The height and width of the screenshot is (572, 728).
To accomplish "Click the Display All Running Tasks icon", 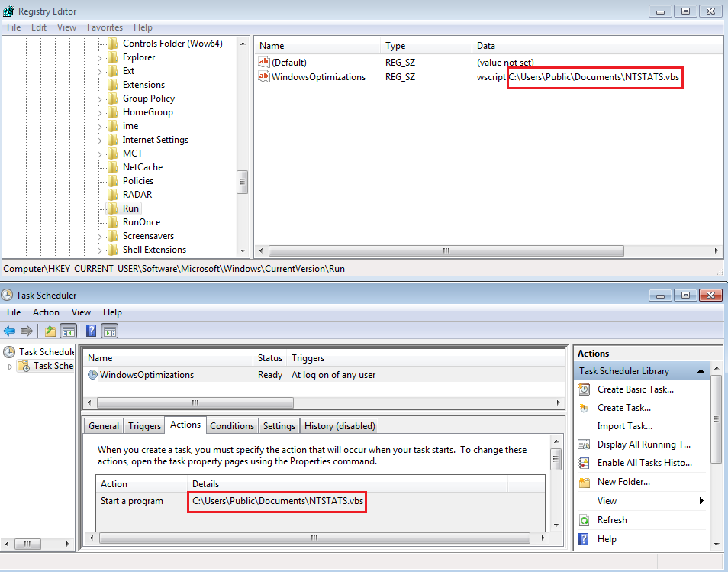I will 584,444.
